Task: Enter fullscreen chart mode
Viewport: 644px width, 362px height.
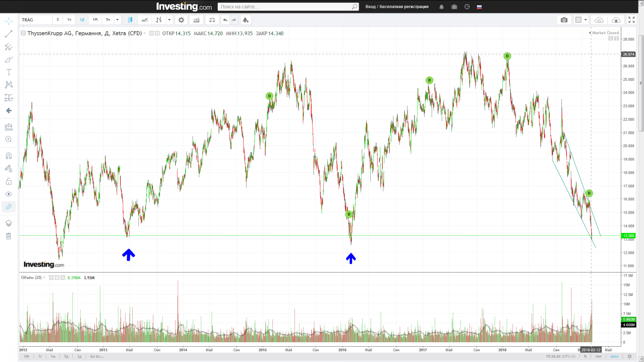Action: click(x=632, y=20)
